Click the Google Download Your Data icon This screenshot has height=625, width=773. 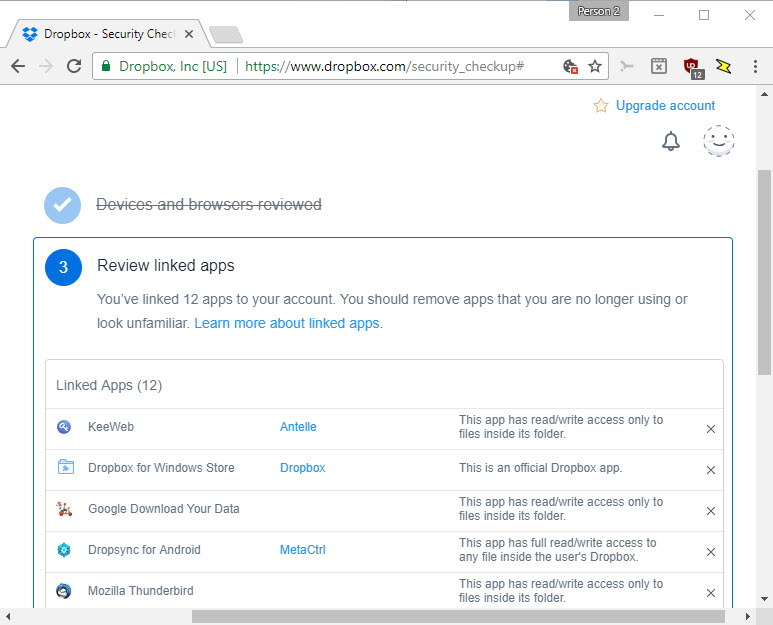(64, 509)
